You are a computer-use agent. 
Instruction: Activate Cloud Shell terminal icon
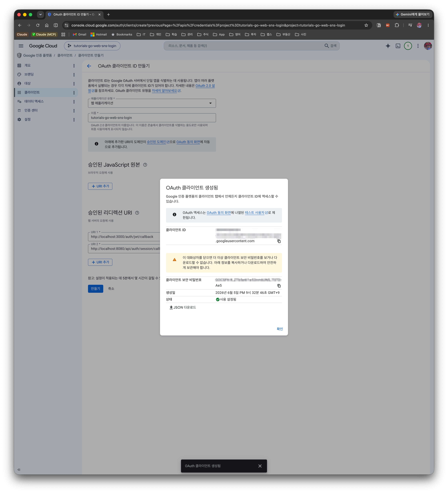398,46
